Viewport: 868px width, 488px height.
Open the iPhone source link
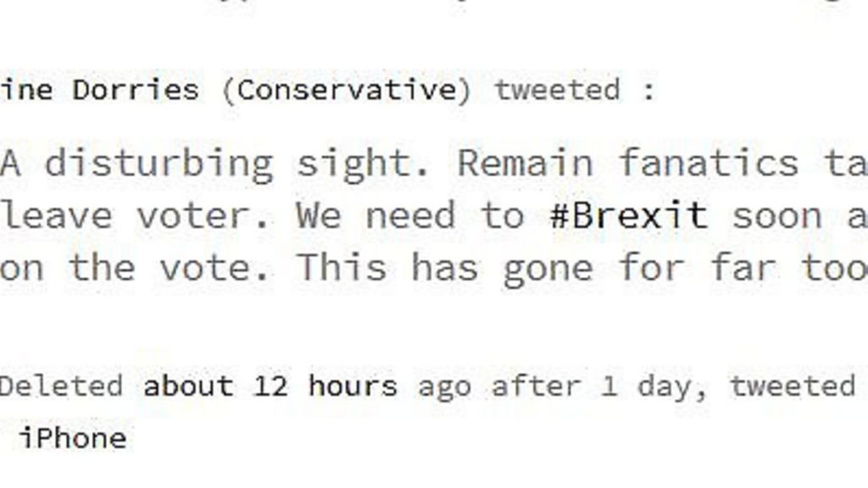coord(73,439)
